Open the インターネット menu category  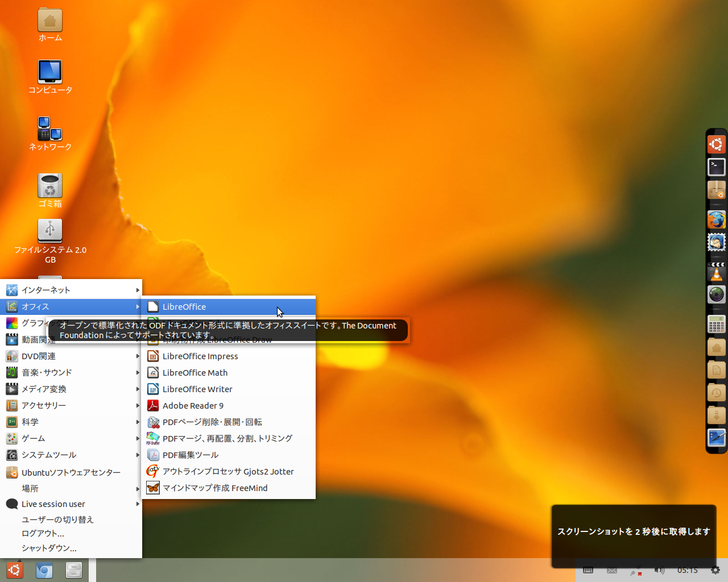71,290
